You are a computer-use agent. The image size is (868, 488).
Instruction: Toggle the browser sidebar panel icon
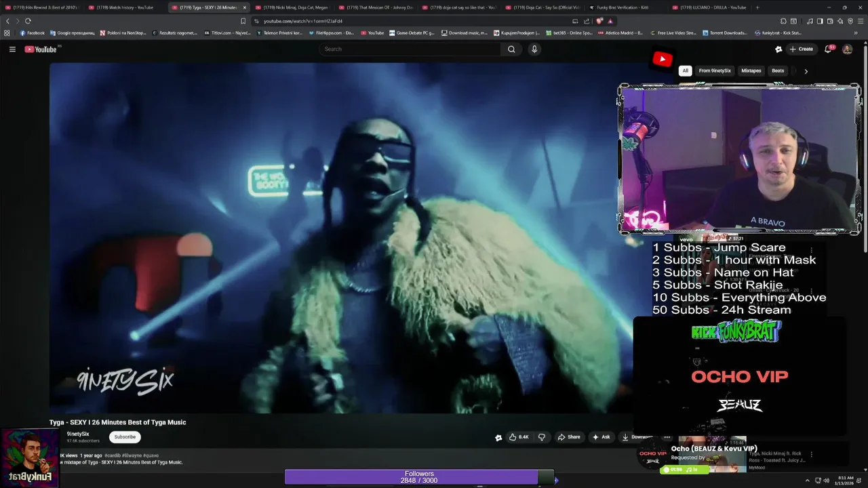[820, 21]
